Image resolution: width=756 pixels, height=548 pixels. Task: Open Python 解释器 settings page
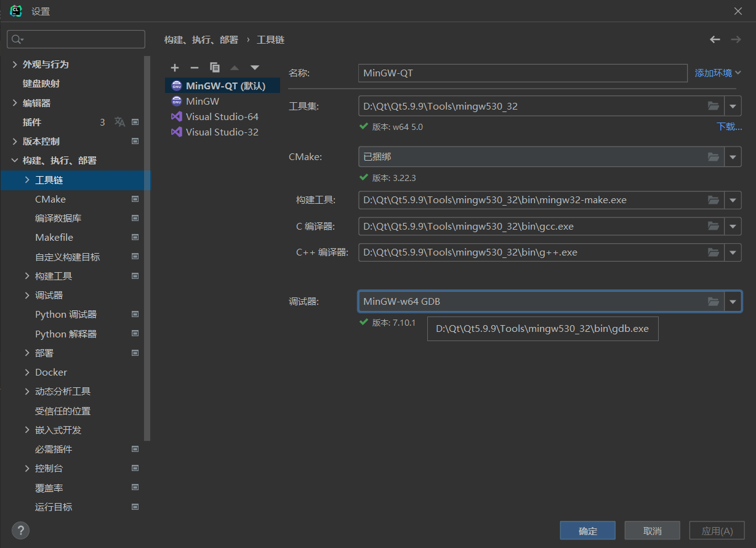point(66,334)
